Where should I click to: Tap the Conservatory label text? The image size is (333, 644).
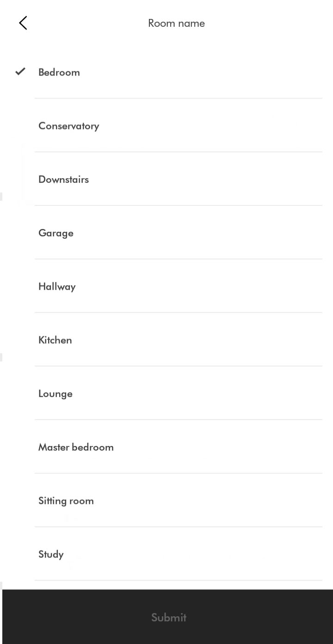[68, 126]
